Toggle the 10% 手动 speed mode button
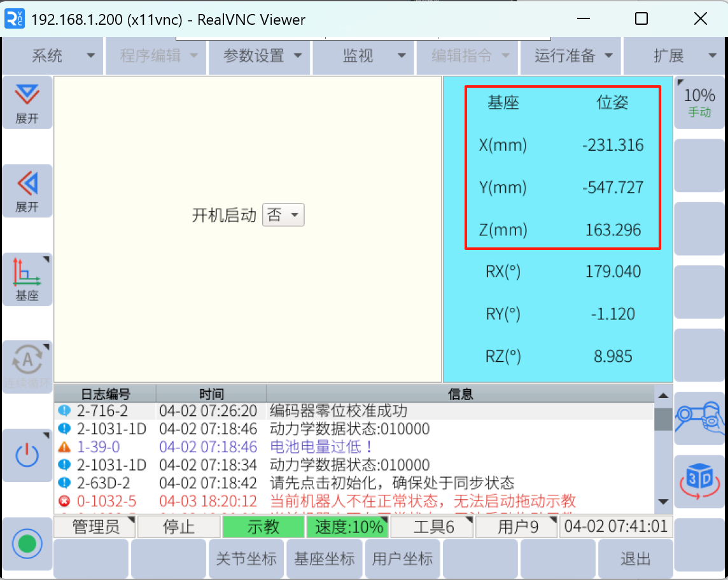 tap(699, 102)
